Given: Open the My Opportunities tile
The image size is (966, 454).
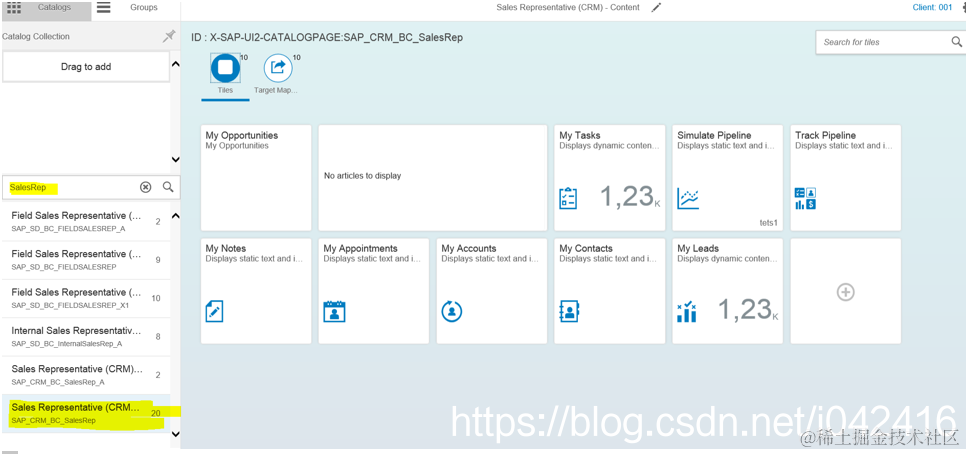Looking at the screenshot, I should point(256,178).
